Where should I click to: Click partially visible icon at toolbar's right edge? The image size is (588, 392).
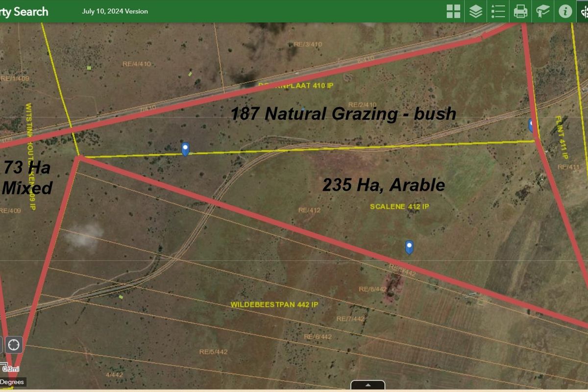point(584,11)
